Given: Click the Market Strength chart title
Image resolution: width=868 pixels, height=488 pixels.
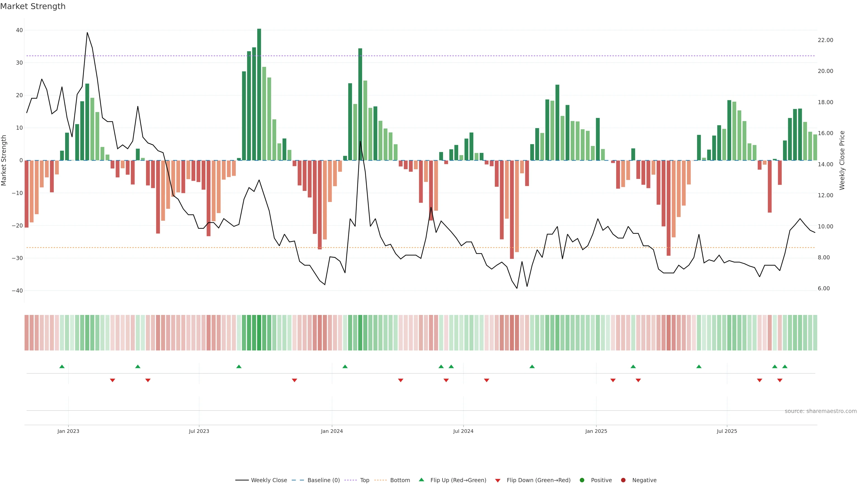Looking at the screenshot, I should pos(33,6).
